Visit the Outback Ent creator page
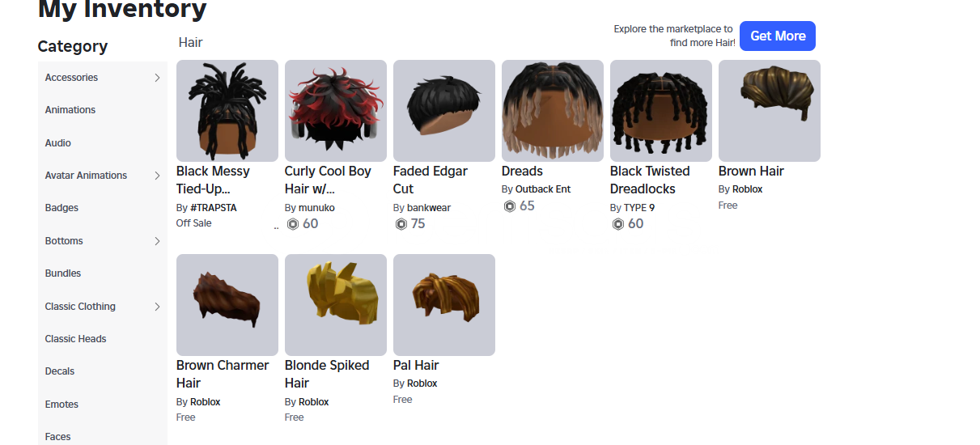Image resolution: width=980 pixels, height=445 pixels. pos(543,189)
